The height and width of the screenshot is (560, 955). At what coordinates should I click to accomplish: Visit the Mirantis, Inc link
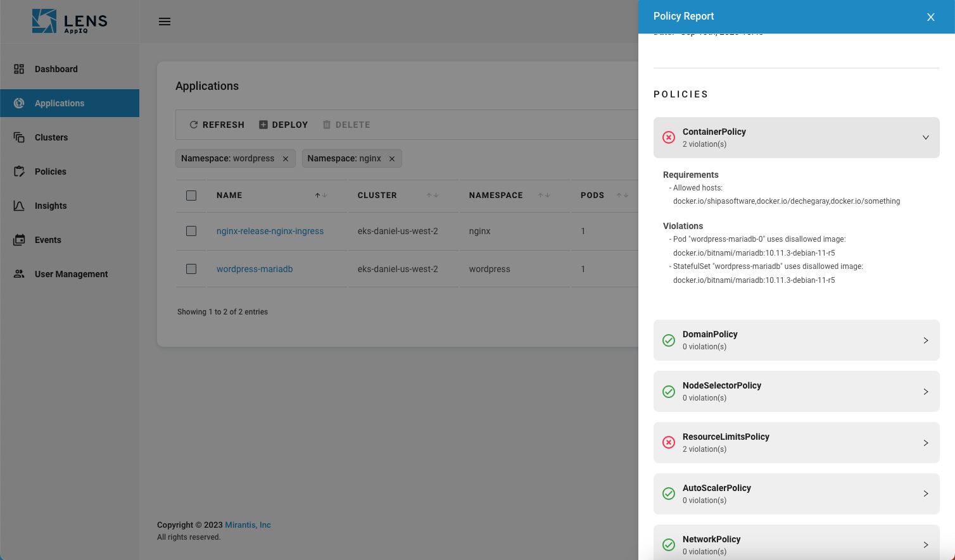tap(248, 525)
